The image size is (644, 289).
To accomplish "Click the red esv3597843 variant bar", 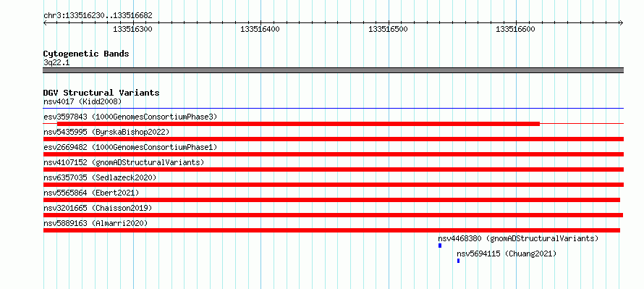I will 298,124.
